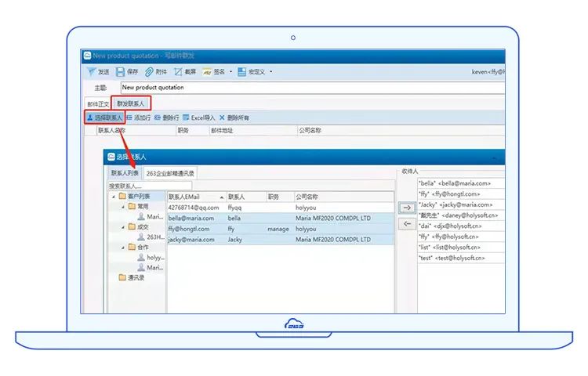Screen dimensions: 588x376
Task: Collapse the 成交 folder in tree
Action: pos(123,226)
